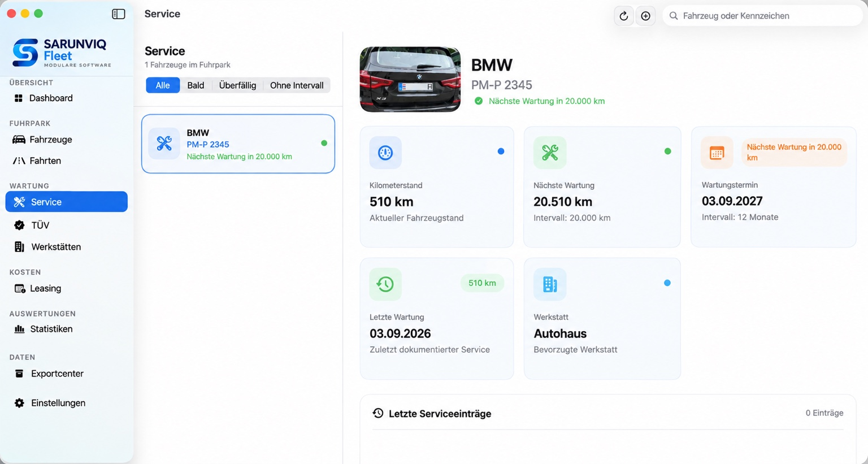Click the Fahrten road icon

[x=19, y=161]
